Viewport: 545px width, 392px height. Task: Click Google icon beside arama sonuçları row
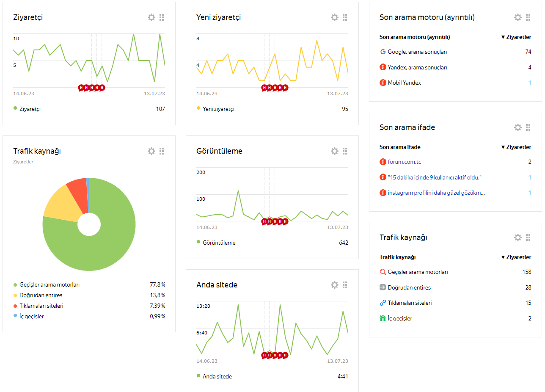(x=383, y=52)
